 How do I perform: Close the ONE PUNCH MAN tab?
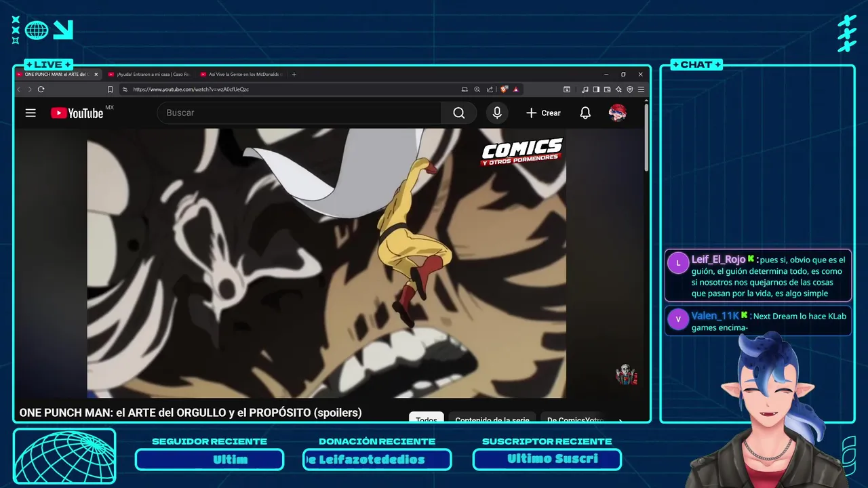click(96, 75)
